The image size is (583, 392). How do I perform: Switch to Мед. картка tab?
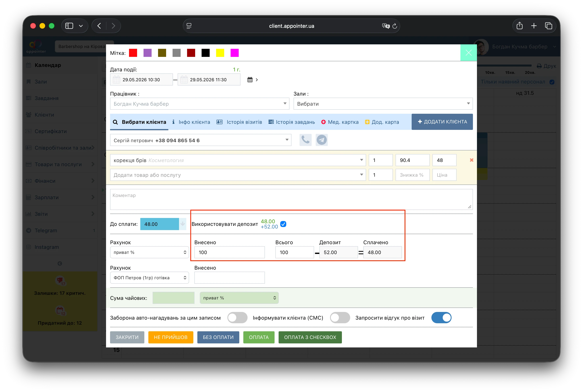[340, 122]
